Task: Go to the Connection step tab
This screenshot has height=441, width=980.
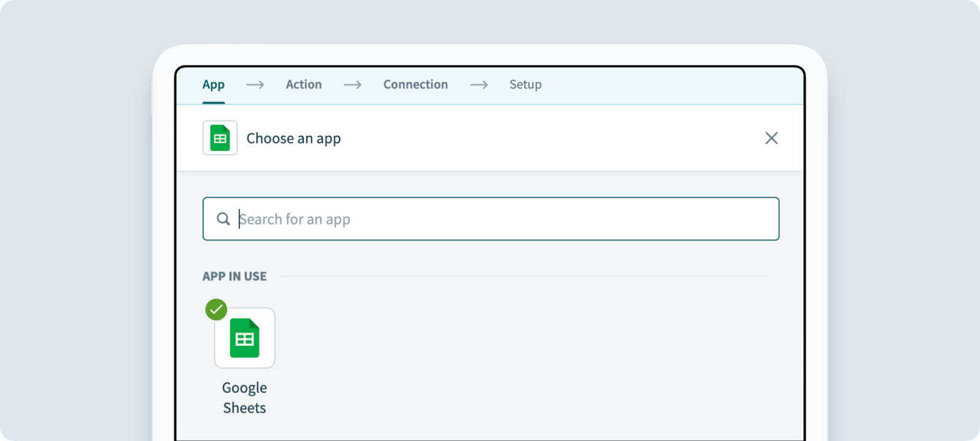Action: 415,85
